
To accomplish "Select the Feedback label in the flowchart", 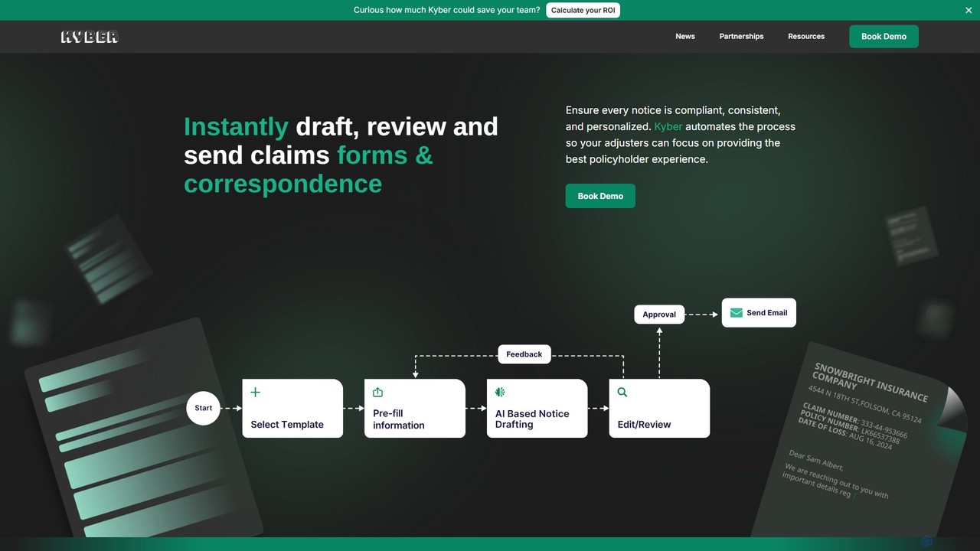I will point(524,354).
